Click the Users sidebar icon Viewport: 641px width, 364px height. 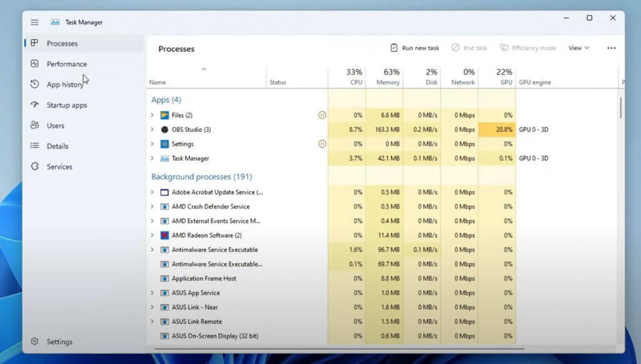pos(35,125)
